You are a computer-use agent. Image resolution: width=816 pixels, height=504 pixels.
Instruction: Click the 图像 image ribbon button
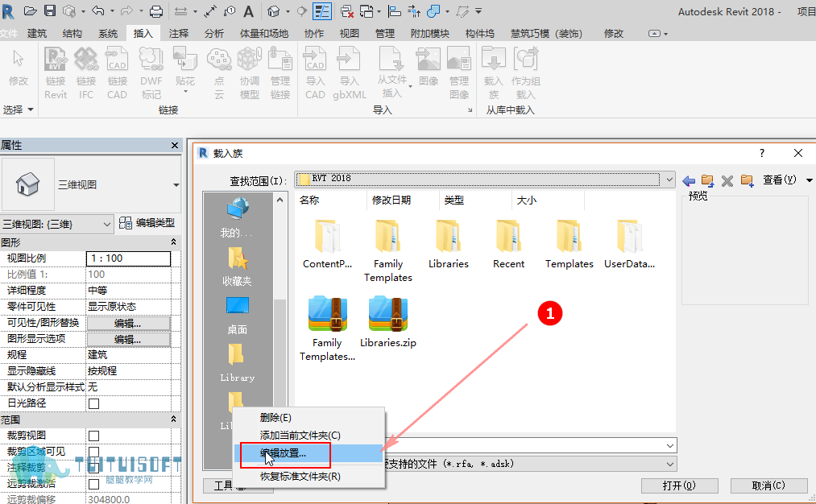tap(429, 67)
